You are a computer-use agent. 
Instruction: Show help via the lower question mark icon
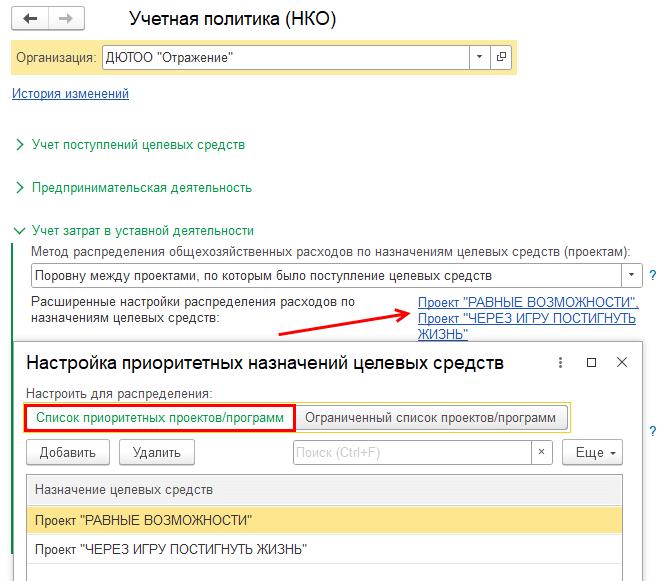tap(653, 431)
